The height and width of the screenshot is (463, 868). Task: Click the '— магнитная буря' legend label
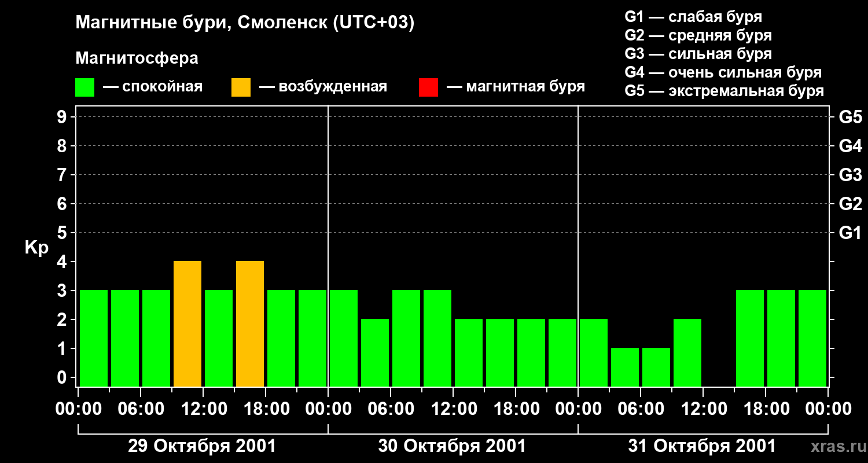tap(516, 87)
